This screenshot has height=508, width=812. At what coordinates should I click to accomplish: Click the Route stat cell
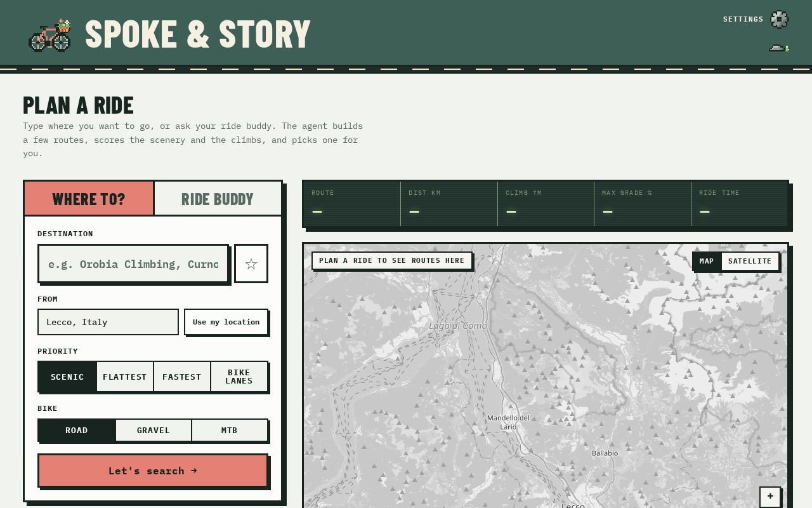click(x=352, y=203)
